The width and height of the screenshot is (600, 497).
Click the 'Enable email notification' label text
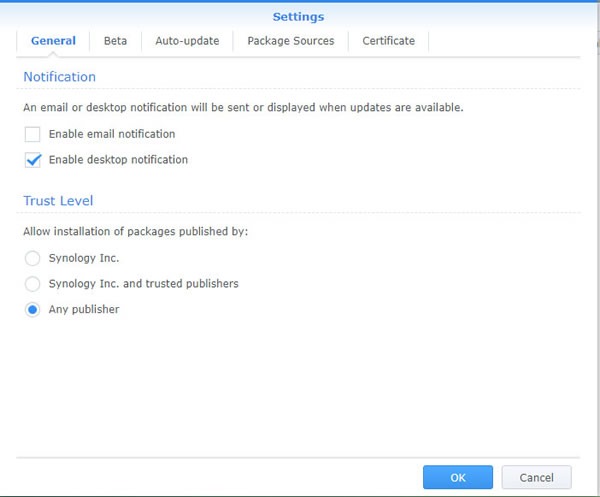click(112, 134)
